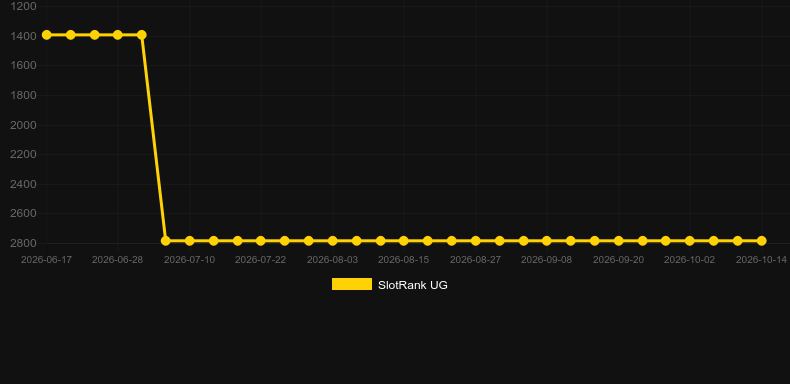Screen dimensions: 790x384
Task: Select the data point above 2026-07-22
Action: click(x=260, y=241)
